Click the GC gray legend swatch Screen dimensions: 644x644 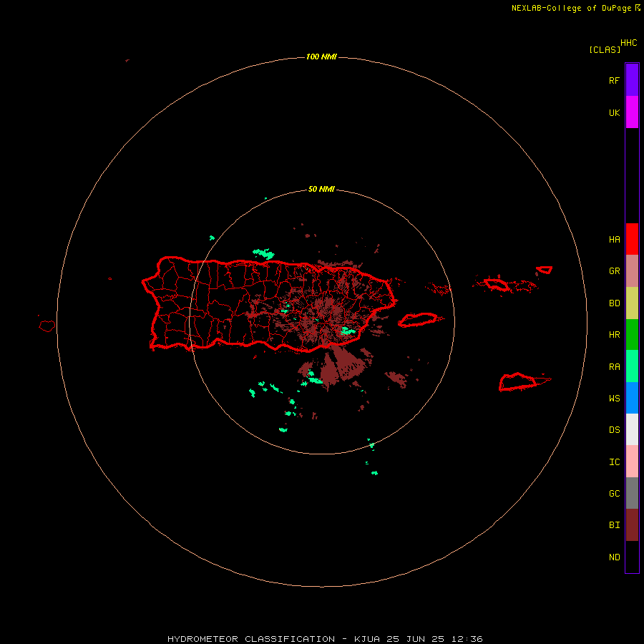pos(632,493)
